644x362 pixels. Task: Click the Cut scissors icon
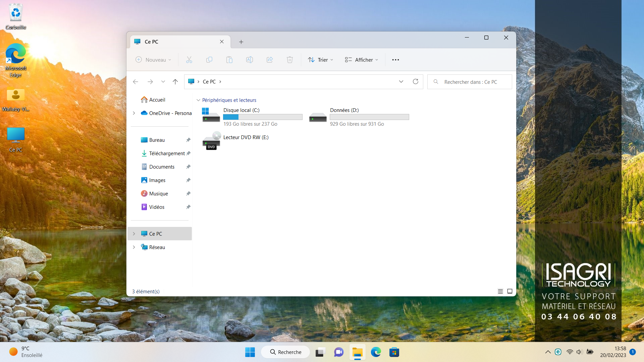pyautogui.click(x=189, y=60)
